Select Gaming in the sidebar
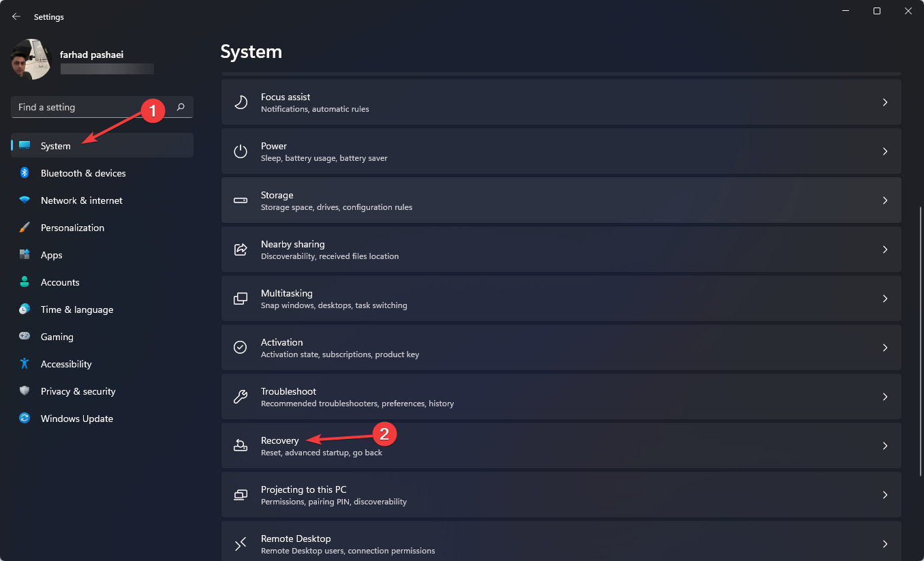 [x=57, y=337]
